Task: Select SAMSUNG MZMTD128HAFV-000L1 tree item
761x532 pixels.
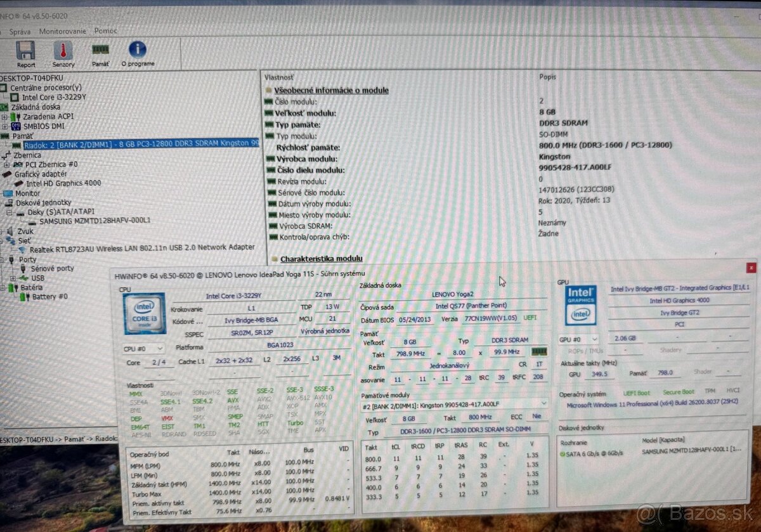Action: point(95,221)
